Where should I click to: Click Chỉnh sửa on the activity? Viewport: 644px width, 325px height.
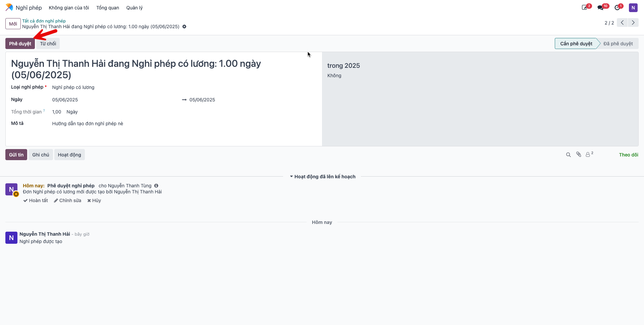pos(67,200)
